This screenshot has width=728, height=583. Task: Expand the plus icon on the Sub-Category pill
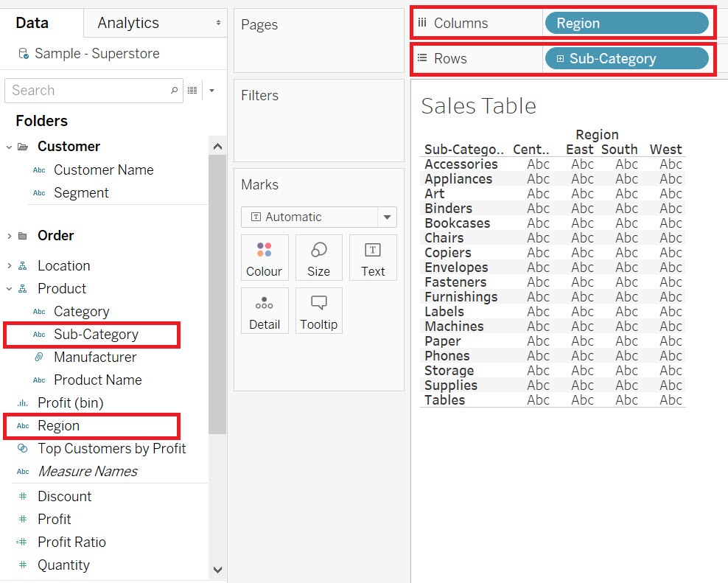click(x=560, y=58)
